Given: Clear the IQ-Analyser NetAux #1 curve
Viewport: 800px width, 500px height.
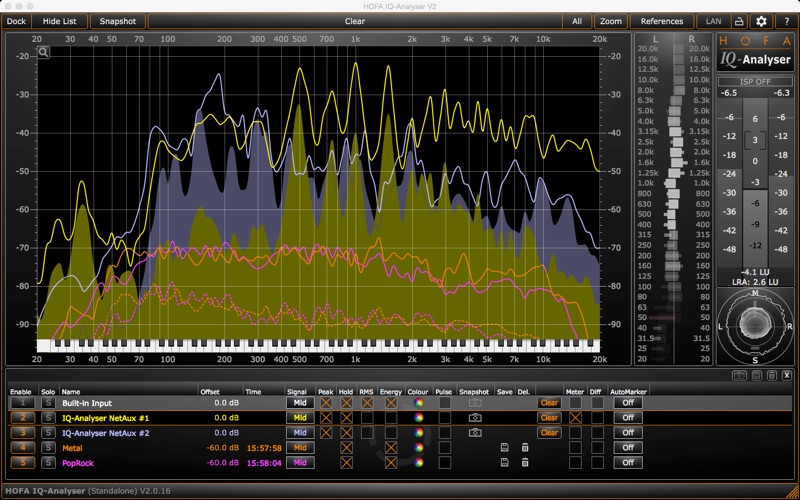Looking at the screenshot, I should click(x=549, y=418).
